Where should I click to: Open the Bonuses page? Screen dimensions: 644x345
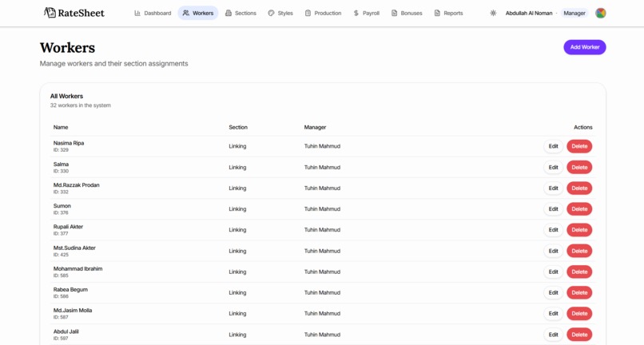click(407, 13)
